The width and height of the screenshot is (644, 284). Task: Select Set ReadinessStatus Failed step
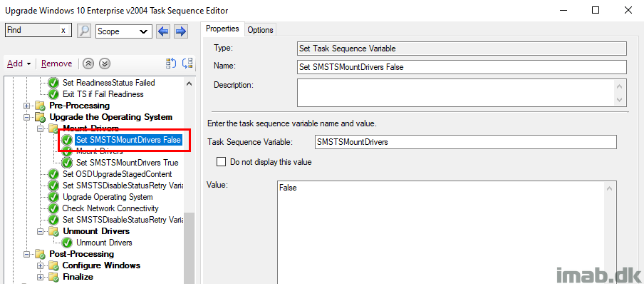(x=109, y=83)
